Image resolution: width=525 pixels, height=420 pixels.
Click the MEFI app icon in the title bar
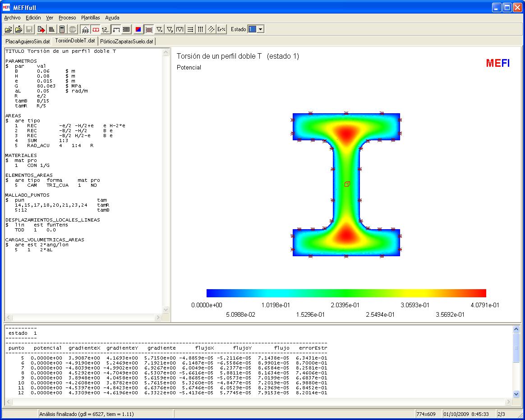tap(6, 7)
